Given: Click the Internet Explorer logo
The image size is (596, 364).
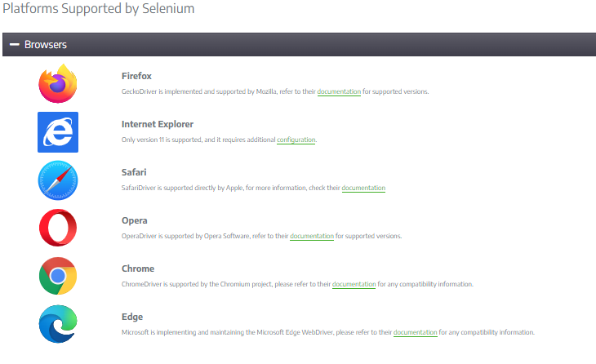Looking at the screenshot, I should point(58,132).
